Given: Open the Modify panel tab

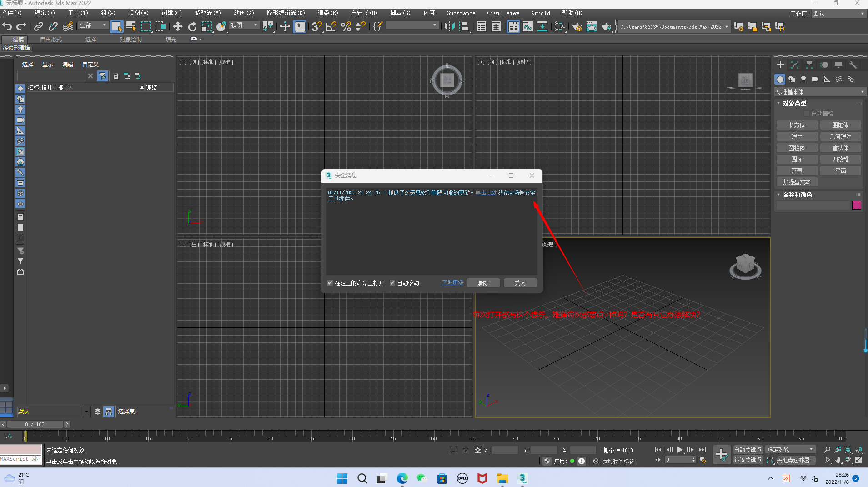Looking at the screenshot, I should tap(795, 65).
